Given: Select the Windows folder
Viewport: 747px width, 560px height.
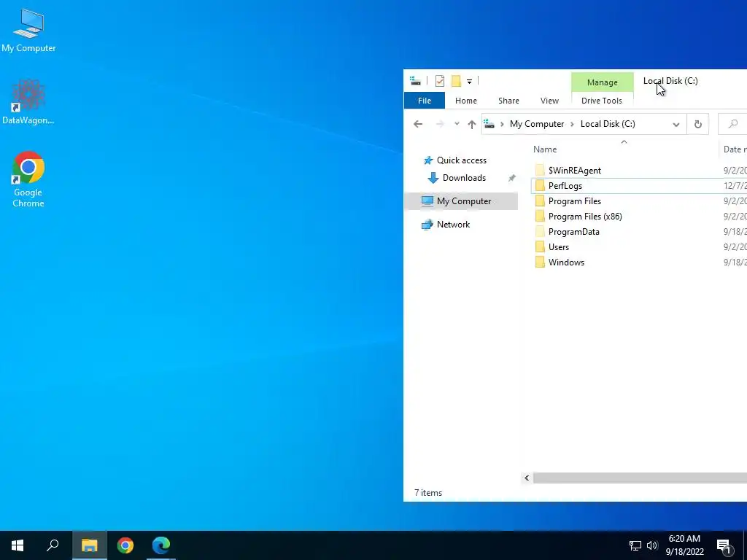Looking at the screenshot, I should tap(566, 262).
